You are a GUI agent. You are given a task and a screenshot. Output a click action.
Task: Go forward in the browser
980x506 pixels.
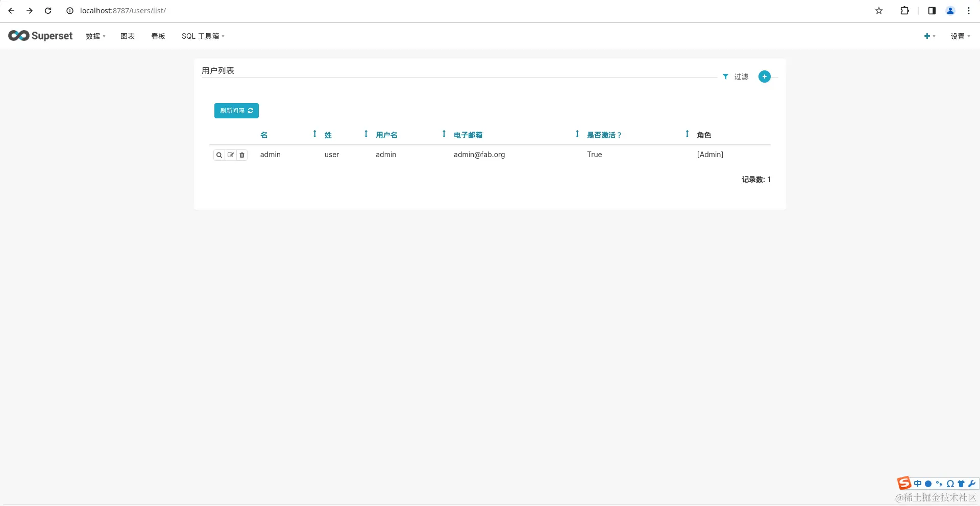coord(30,11)
